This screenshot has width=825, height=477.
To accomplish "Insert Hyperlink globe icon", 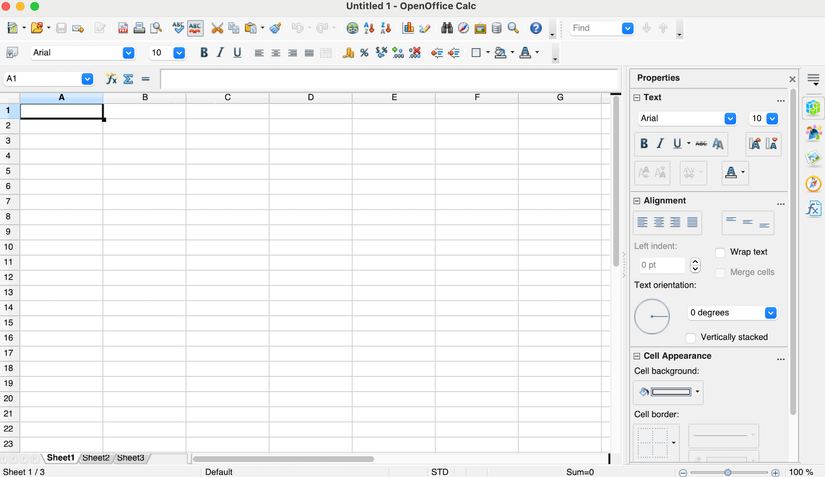I will point(353,28).
